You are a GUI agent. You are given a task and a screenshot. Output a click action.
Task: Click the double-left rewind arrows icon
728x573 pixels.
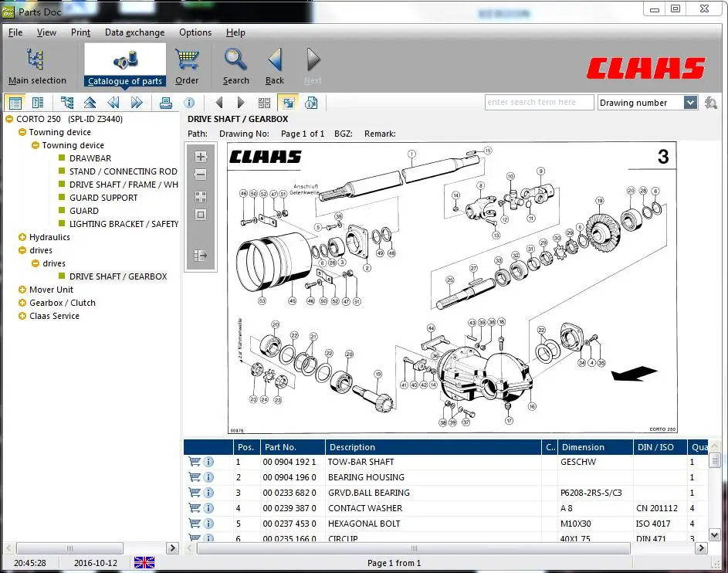(113, 103)
